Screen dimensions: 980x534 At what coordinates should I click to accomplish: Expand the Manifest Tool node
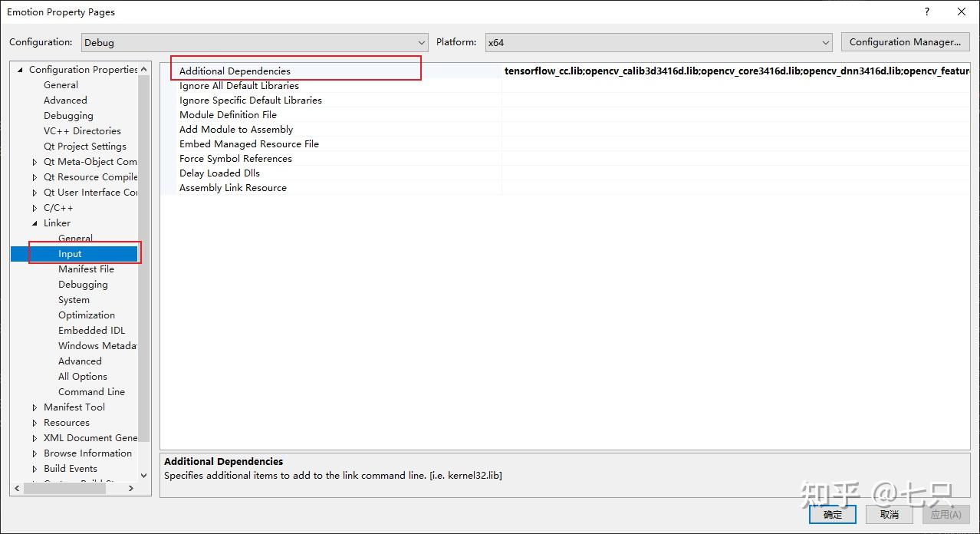tap(34, 407)
